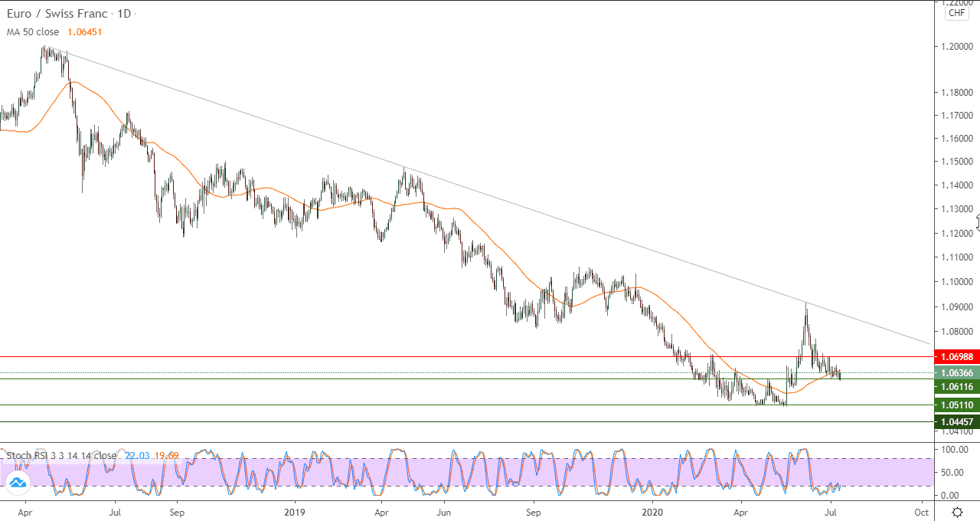Click the CHF currency button
The width and height of the screenshot is (980, 521).
click(957, 12)
